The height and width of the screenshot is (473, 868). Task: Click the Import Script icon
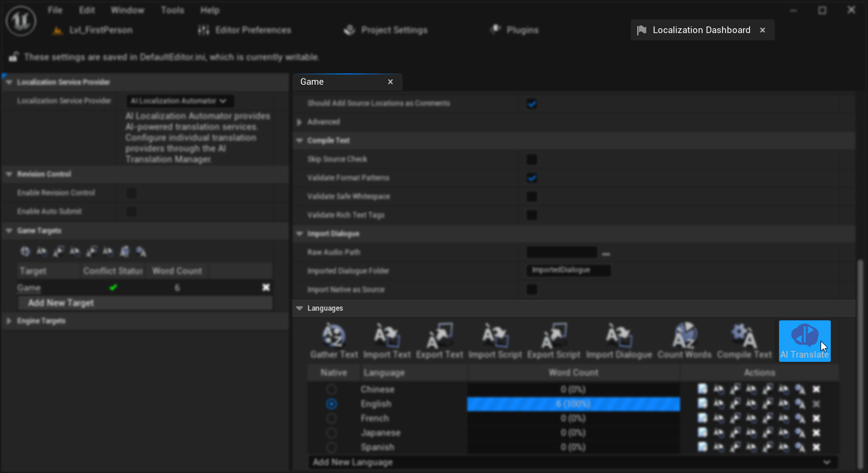(495, 335)
